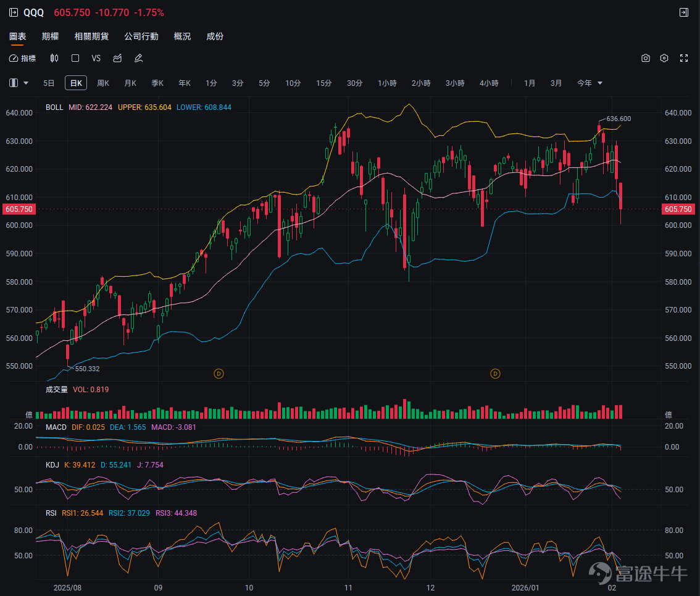700x596 pixels.
Task: Choose the 3月 range
Action: click(556, 83)
